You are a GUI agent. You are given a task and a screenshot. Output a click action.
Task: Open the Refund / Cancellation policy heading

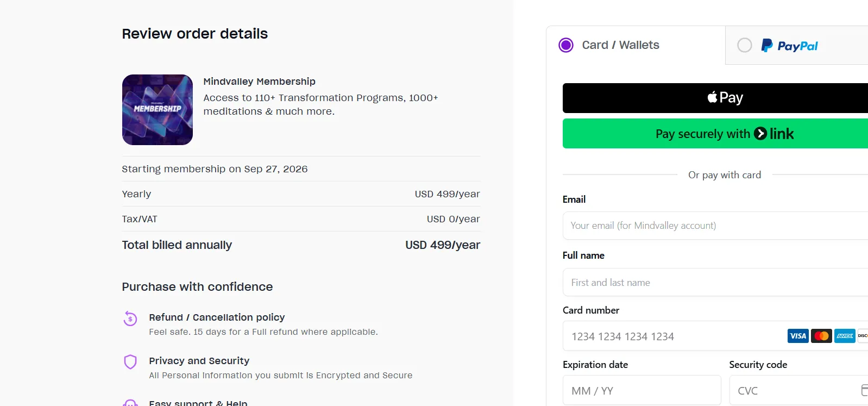217,317
